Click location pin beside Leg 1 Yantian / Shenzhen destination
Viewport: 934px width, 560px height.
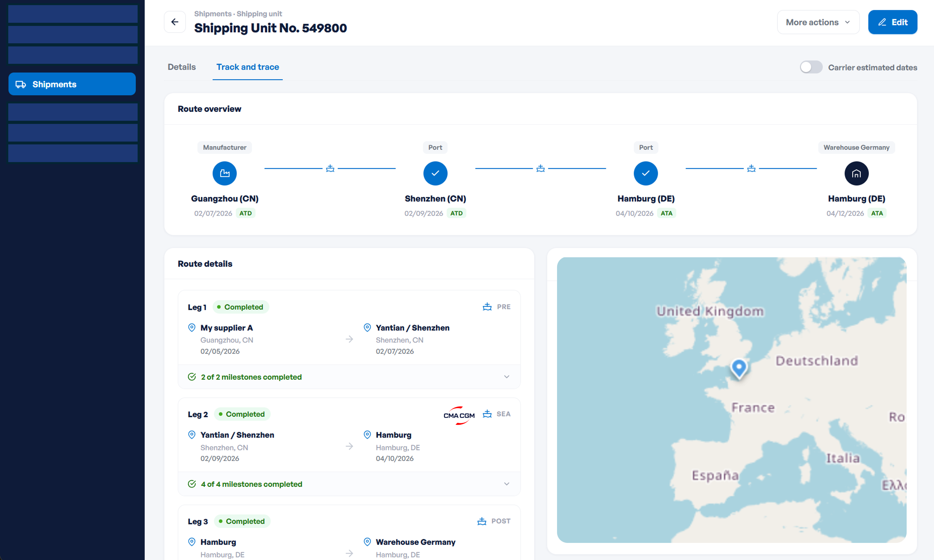(367, 328)
